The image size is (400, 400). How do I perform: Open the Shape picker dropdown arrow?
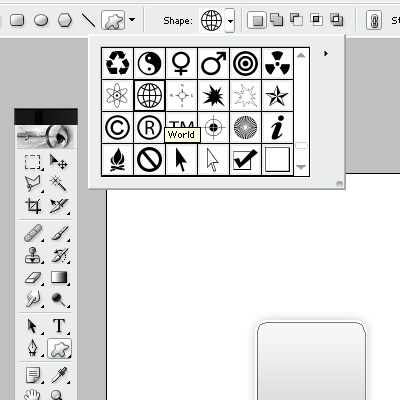[x=230, y=21]
